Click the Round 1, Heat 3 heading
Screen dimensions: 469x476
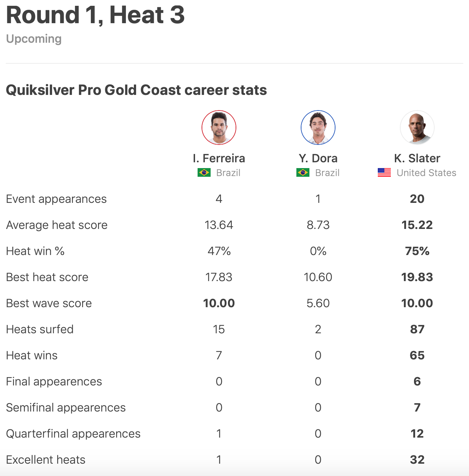96,15
